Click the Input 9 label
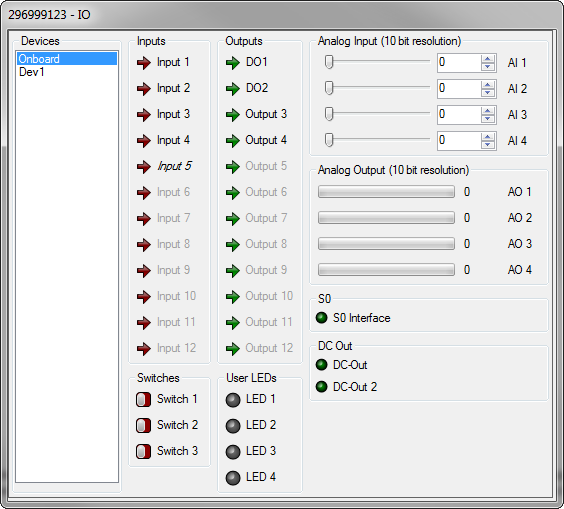The image size is (564, 509). 173,270
